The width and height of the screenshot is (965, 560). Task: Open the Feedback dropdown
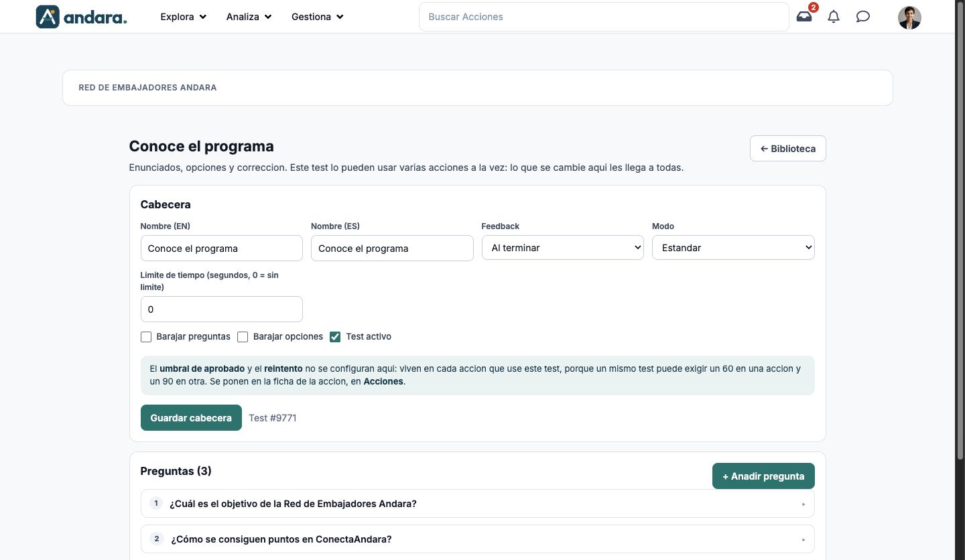563,248
